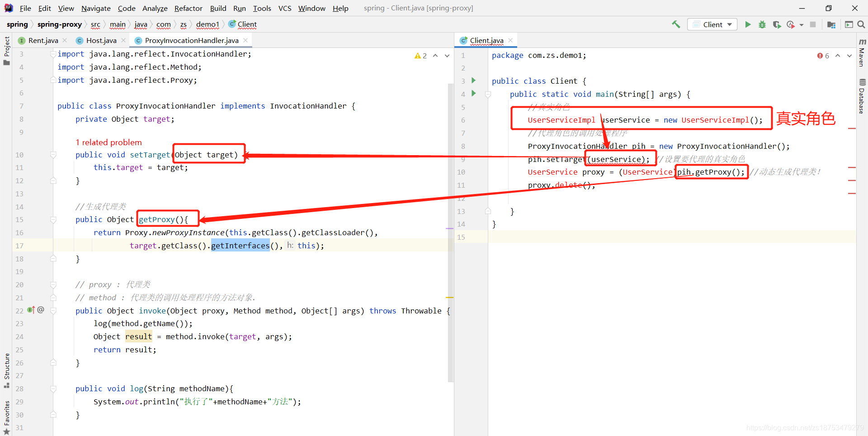This screenshot has height=436, width=868.
Task: Open the VCS menu
Action: pyautogui.click(x=285, y=8)
